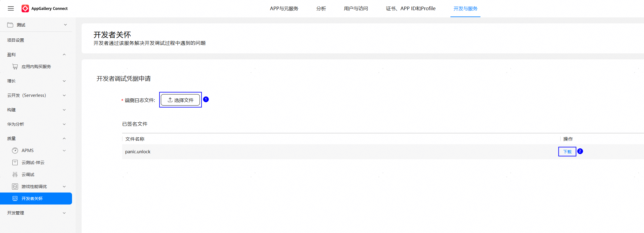The image size is (644, 233).
Task: Open the 测试 project dropdown
Action: [x=65, y=25]
